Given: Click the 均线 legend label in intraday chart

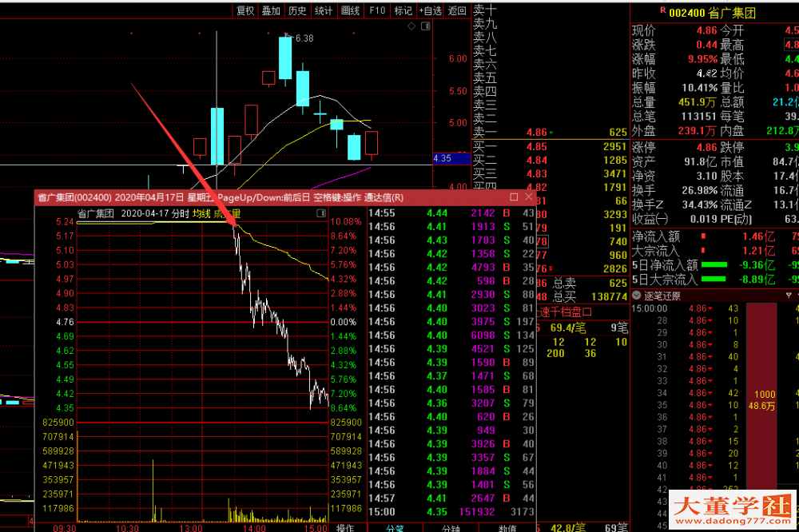Looking at the screenshot, I should coord(201,214).
